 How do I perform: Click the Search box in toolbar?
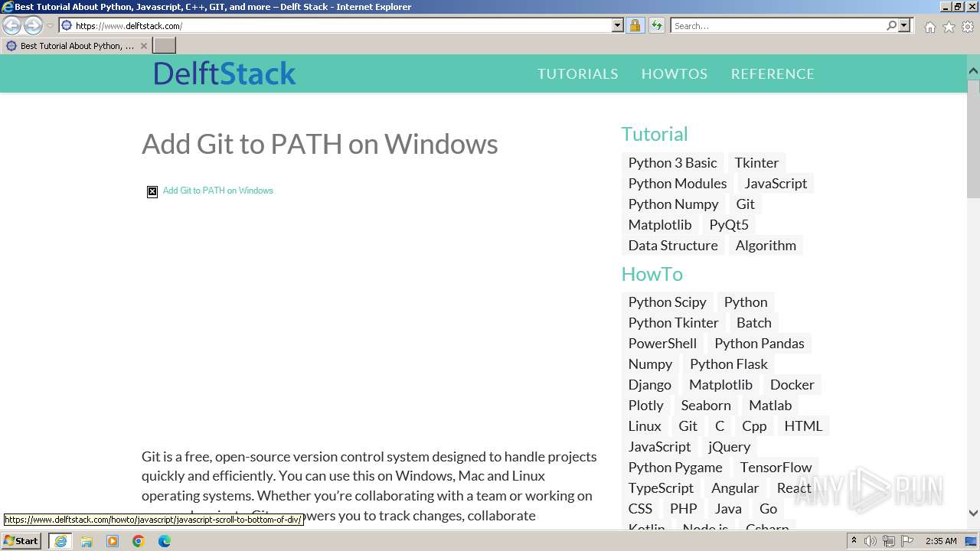[x=778, y=25]
